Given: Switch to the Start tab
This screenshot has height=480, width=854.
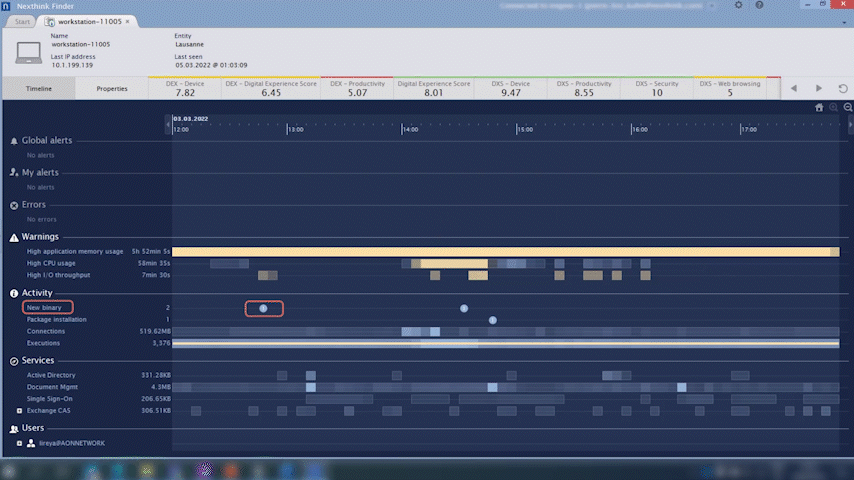Looking at the screenshot, I should point(23,21).
